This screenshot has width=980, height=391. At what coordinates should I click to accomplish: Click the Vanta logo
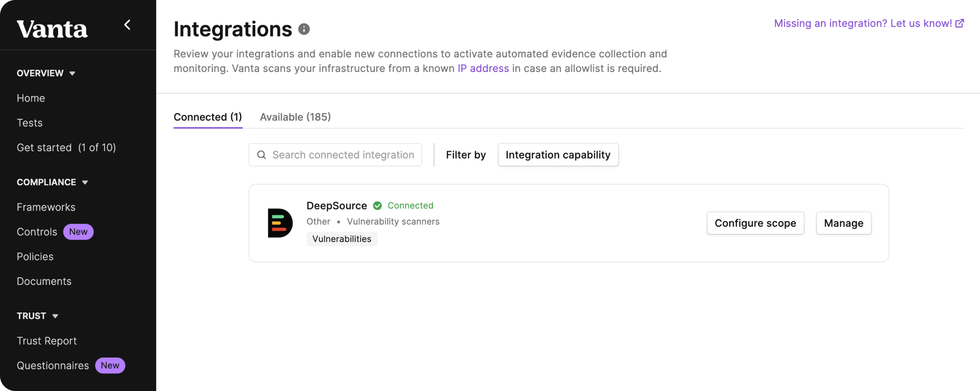pos(52,29)
